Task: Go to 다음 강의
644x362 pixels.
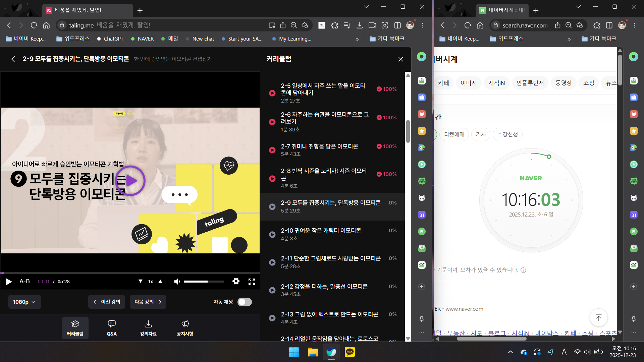Action: pos(148,302)
